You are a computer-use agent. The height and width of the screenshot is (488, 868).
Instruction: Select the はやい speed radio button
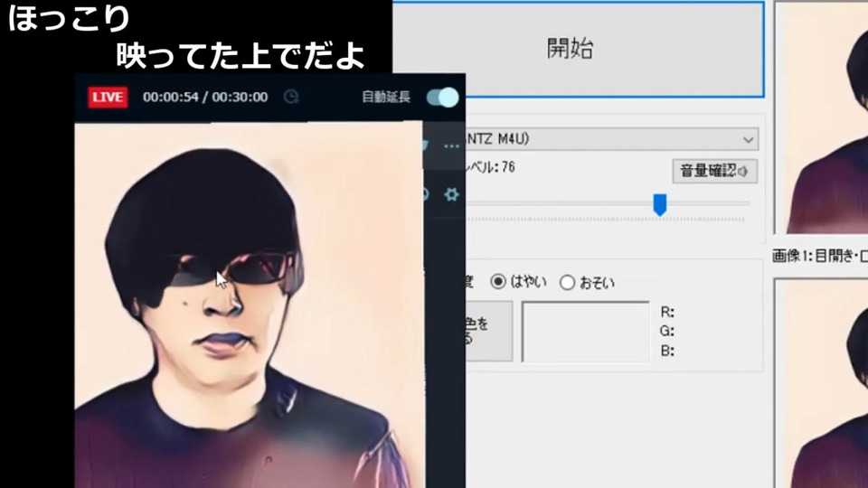[498, 282]
